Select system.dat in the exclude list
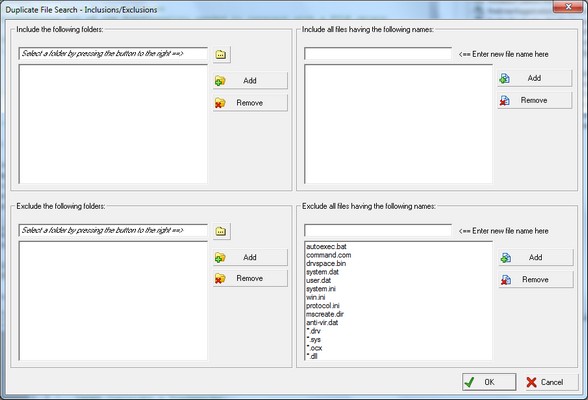The height and width of the screenshot is (400, 588). point(322,272)
